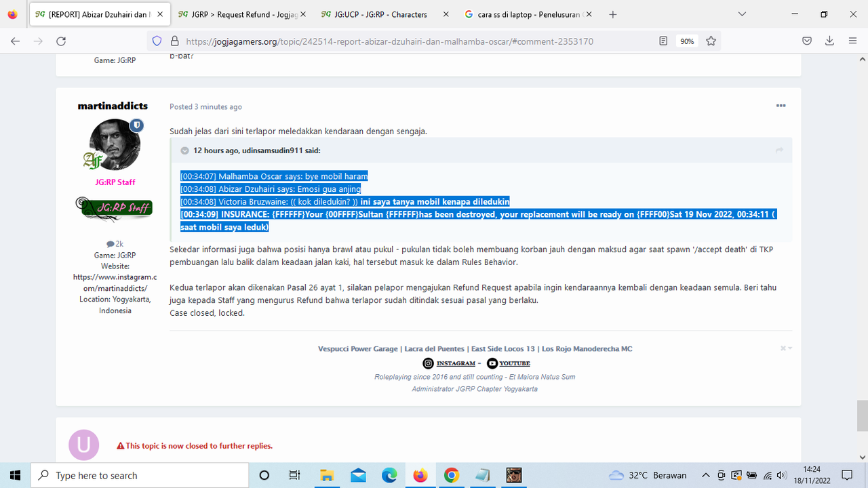Click the taskbar search box
The height and width of the screenshot is (488, 868).
coord(140,475)
